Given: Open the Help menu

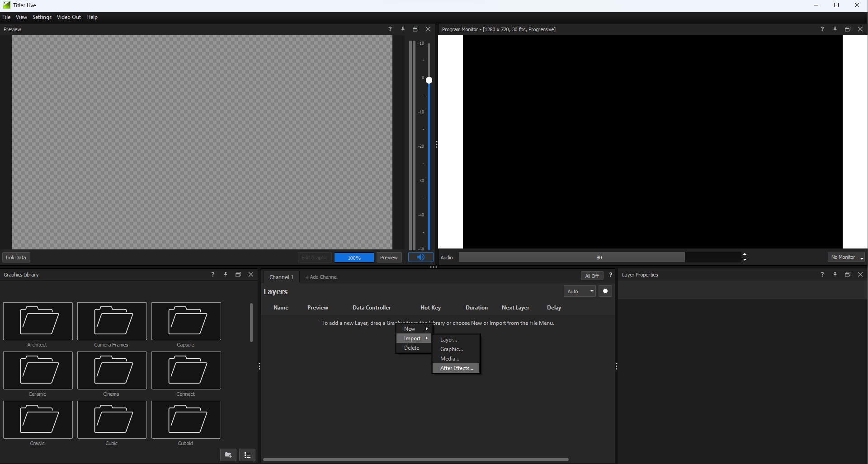Looking at the screenshot, I should (92, 17).
